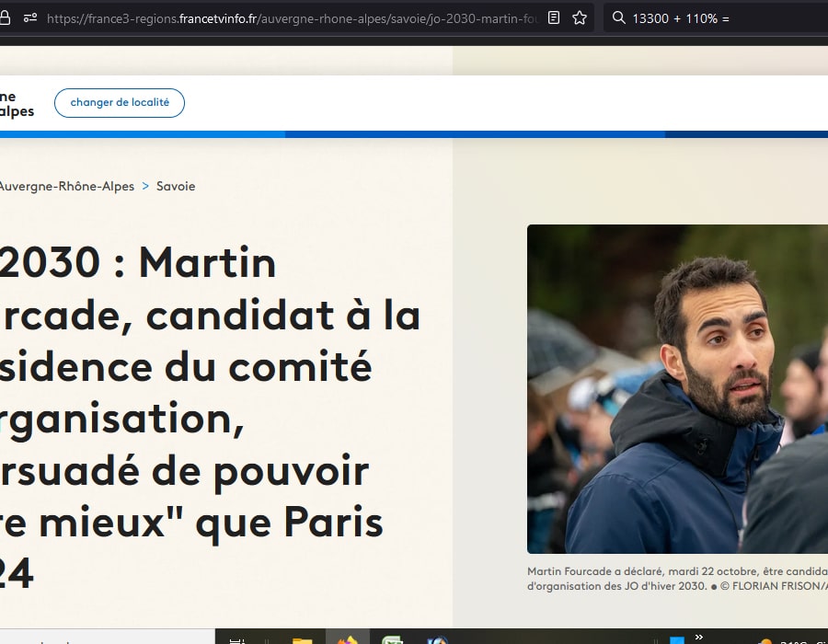Expand the taskbar overflow chevron

(x=698, y=637)
